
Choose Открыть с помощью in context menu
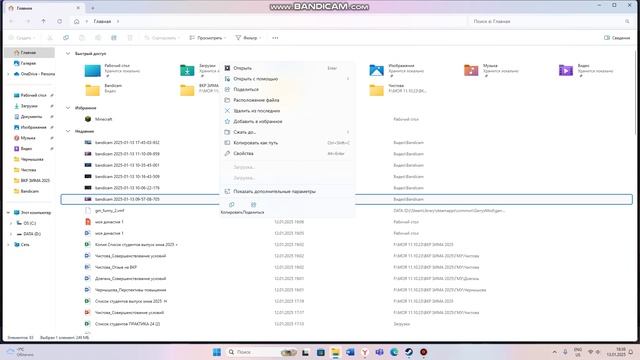tap(287, 79)
